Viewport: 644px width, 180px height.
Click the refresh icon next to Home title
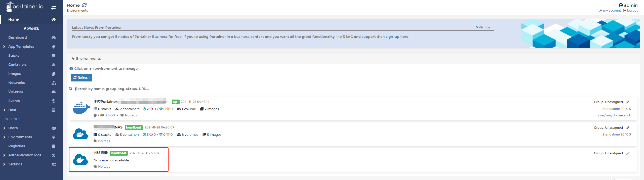pyautogui.click(x=85, y=5)
